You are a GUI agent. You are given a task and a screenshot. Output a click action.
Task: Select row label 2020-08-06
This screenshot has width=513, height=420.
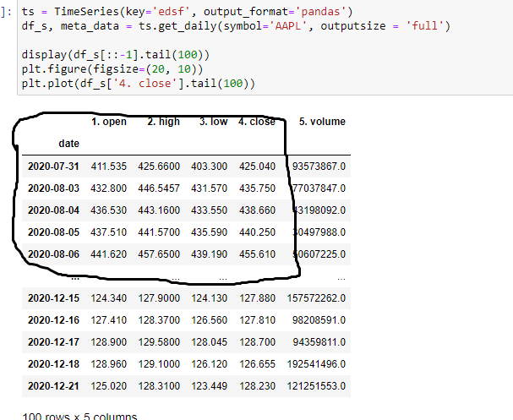click(53, 254)
